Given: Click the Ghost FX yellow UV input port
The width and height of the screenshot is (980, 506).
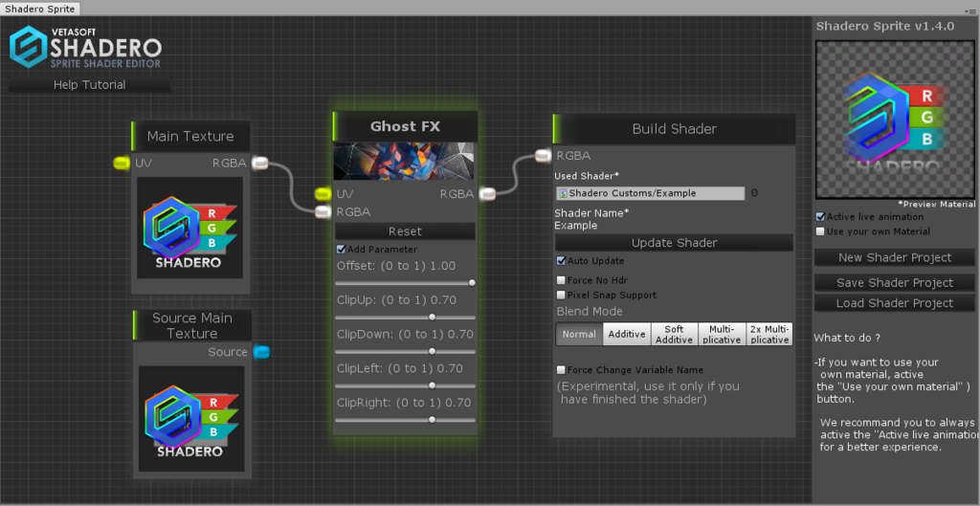Looking at the screenshot, I should click(323, 193).
